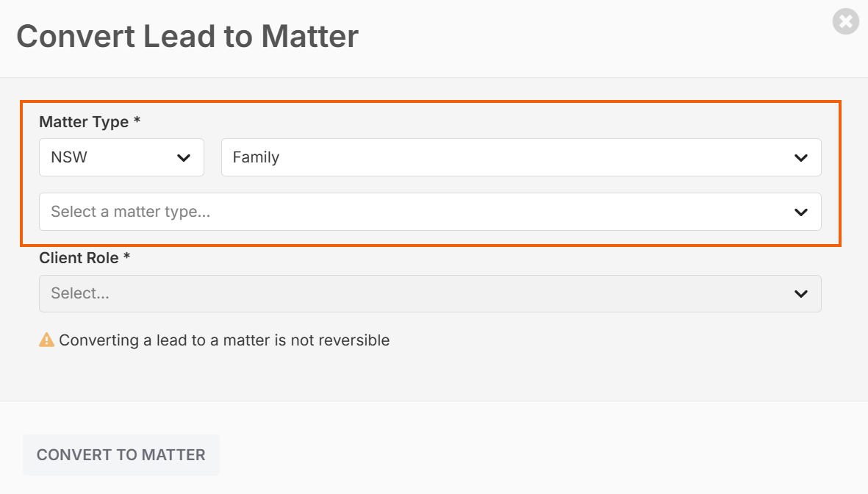Click the warning triangle icon
This screenshot has width=868, height=494.
point(46,340)
